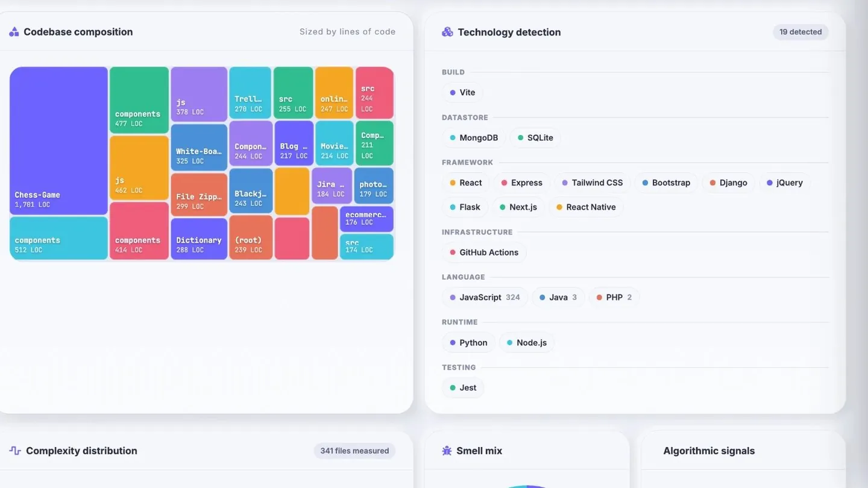Choose the Dictionary 288 LOC tile
The image size is (868, 488).
coord(199,239)
